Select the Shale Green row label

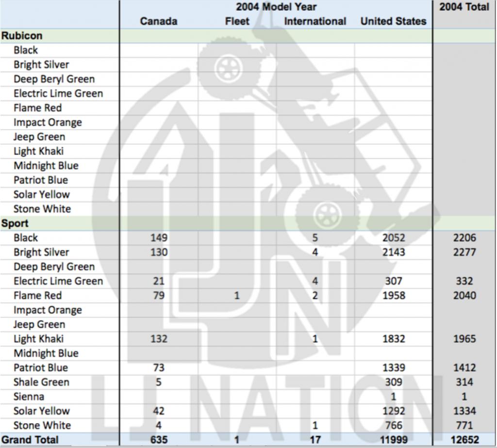pyautogui.click(x=41, y=382)
